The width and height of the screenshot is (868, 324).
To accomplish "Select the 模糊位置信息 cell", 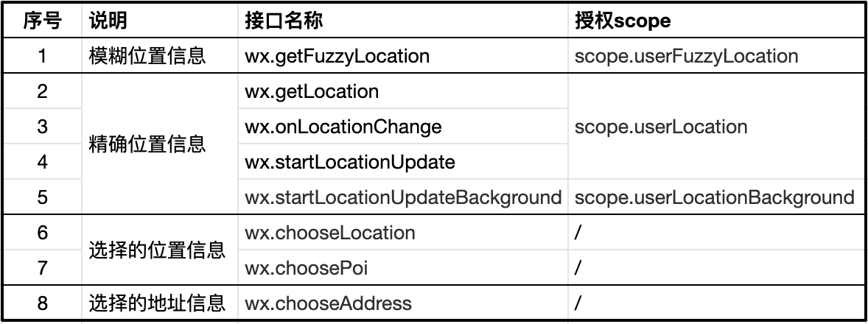I will pyautogui.click(x=147, y=56).
